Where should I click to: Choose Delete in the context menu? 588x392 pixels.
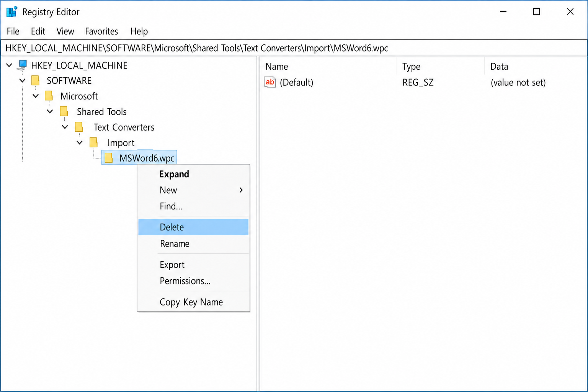pos(193,227)
